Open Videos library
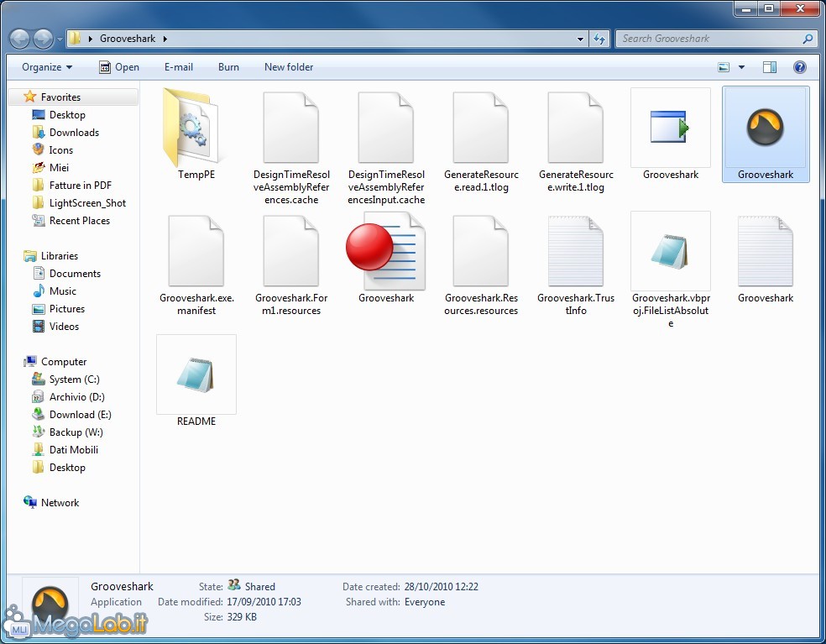 click(x=64, y=327)
